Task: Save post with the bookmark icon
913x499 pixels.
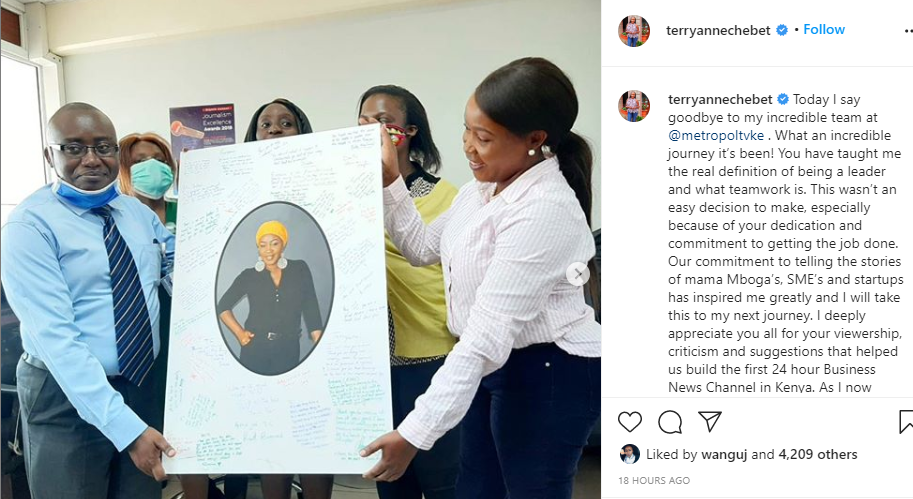Action: [906, 422]
